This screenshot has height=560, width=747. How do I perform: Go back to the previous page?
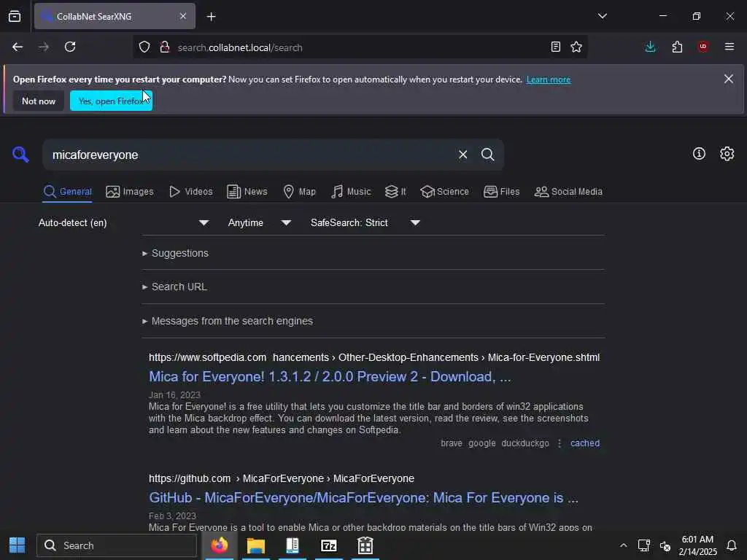[18, 47]
